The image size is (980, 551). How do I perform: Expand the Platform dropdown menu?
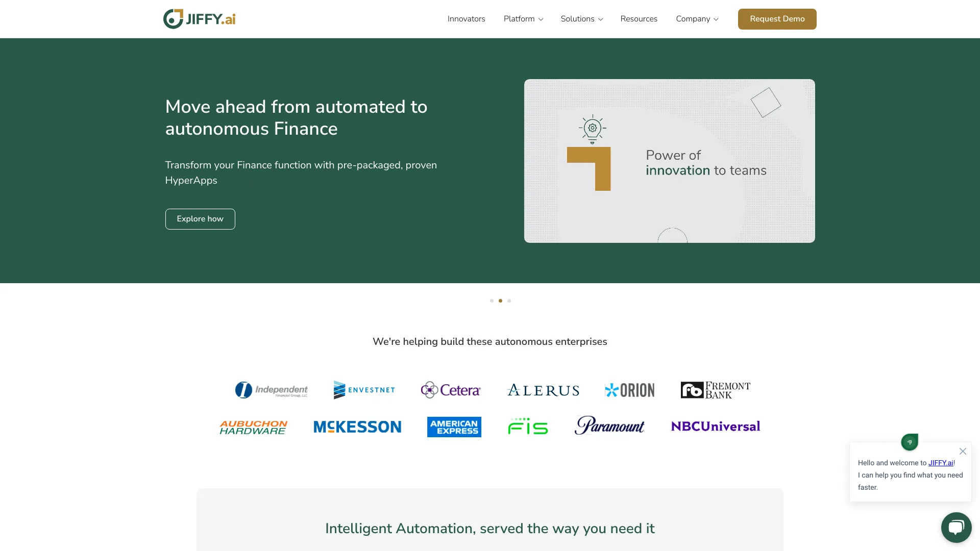[x=524, y=19]
